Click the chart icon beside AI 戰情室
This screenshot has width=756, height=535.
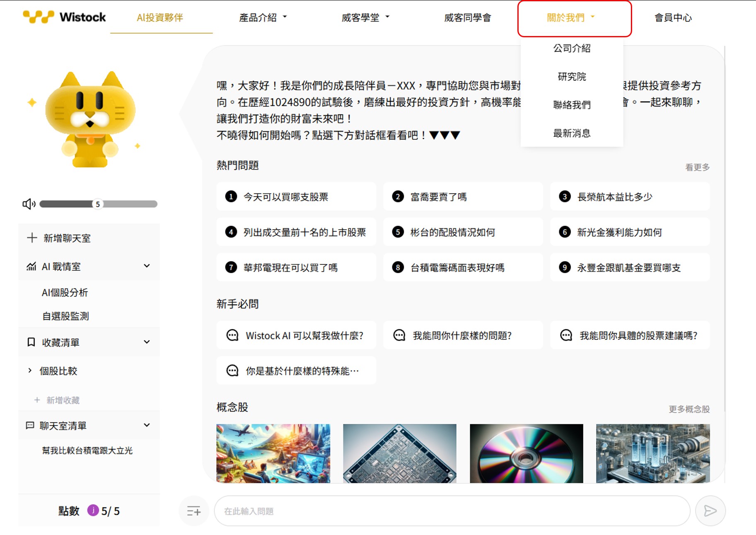pyautogui.click(x=31, y=266)
